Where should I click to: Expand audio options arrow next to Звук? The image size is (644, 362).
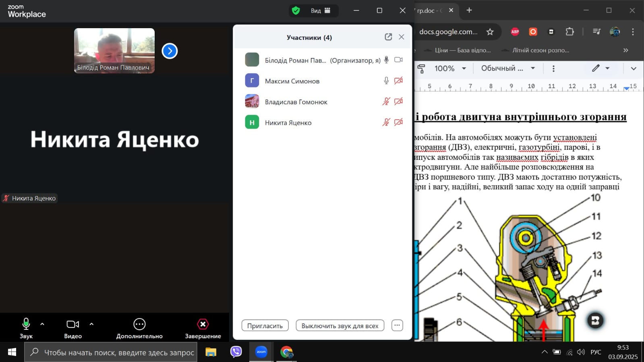pos(42,324)
